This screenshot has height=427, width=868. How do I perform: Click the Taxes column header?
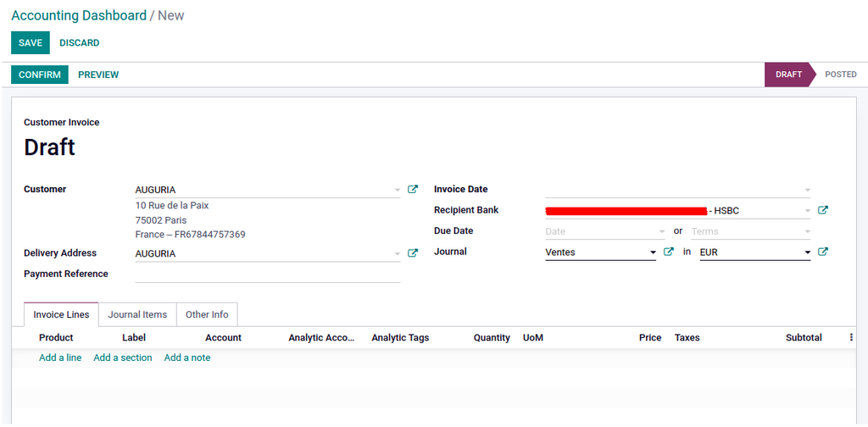point(687,337)
